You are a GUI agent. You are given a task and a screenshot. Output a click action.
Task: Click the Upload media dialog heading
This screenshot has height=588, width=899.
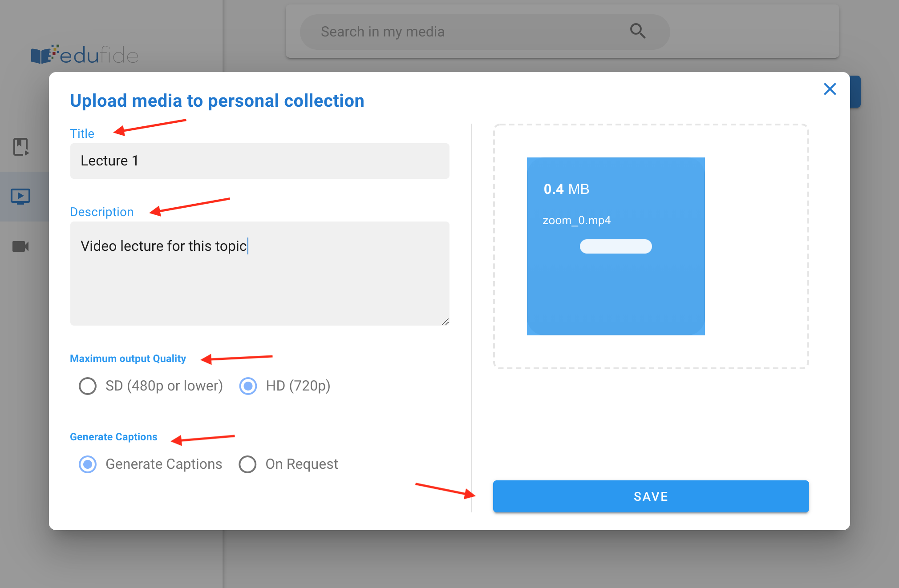click(217, 101)
